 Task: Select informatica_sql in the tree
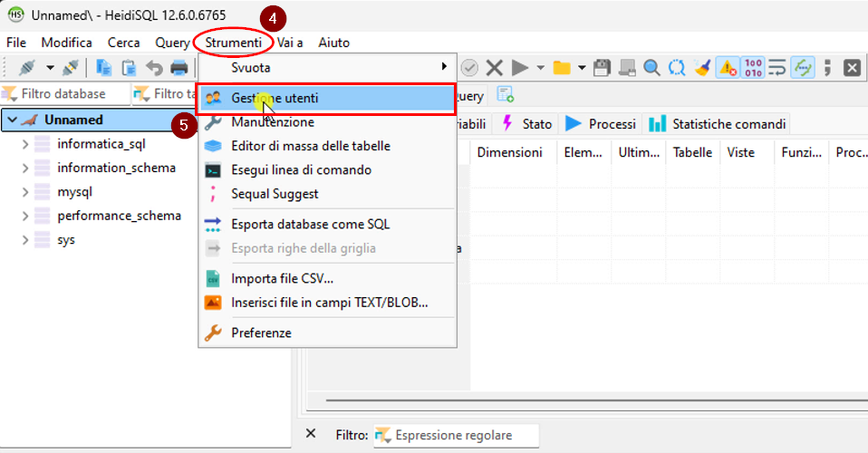pos(101,144)
